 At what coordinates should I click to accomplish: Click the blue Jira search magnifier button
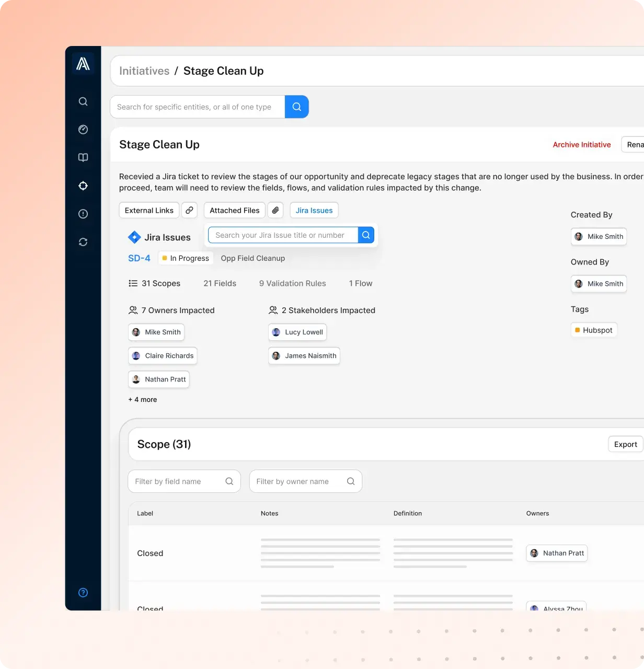click(x=366, y=235)
